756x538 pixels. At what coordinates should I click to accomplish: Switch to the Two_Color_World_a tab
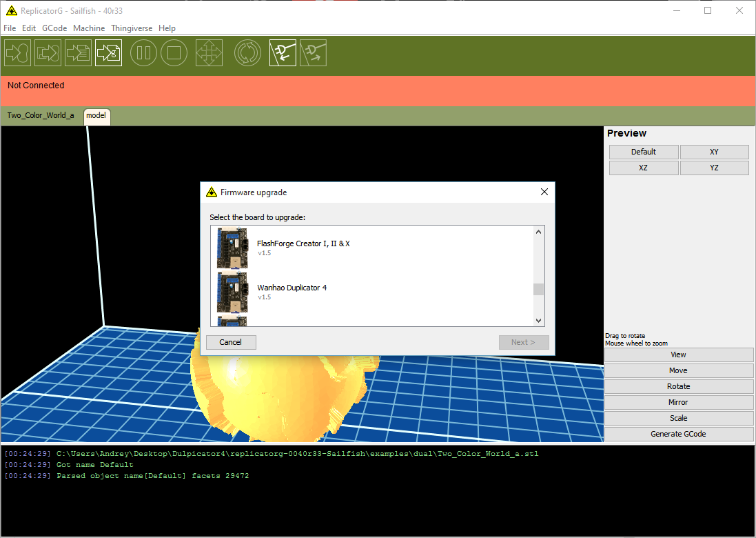(41, 115)
